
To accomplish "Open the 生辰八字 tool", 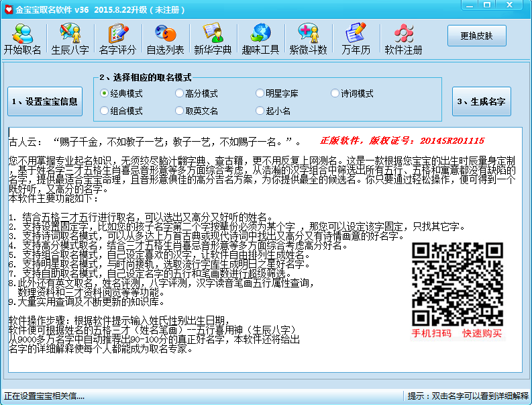I will (x=70, y=39).
